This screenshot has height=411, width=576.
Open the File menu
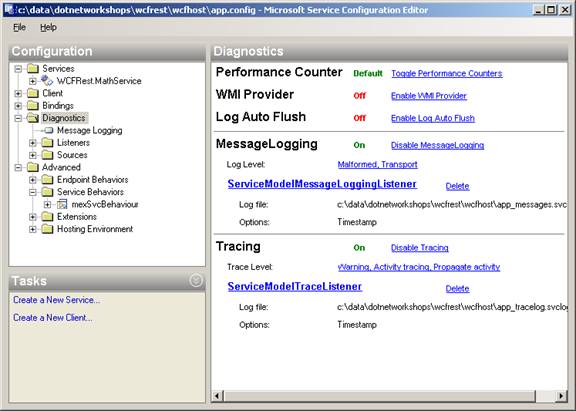pyautogui.click(x=19, y=27)
